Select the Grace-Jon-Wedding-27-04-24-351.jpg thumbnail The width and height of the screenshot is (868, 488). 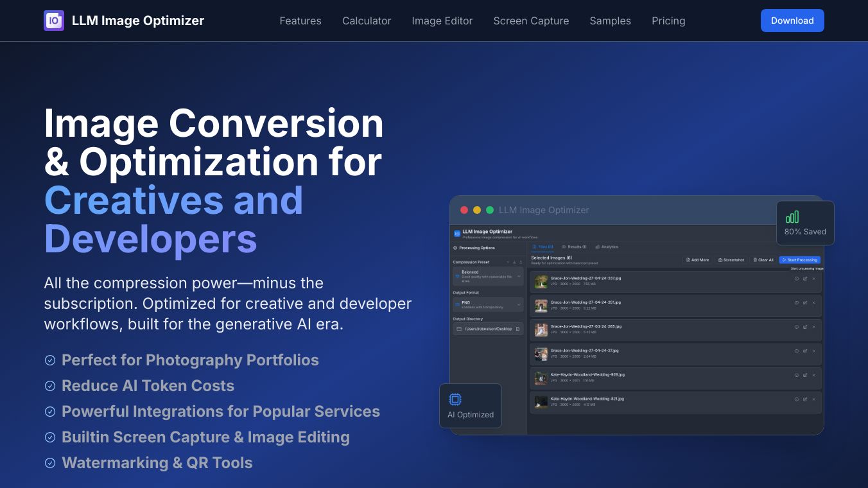coord(541,306)
